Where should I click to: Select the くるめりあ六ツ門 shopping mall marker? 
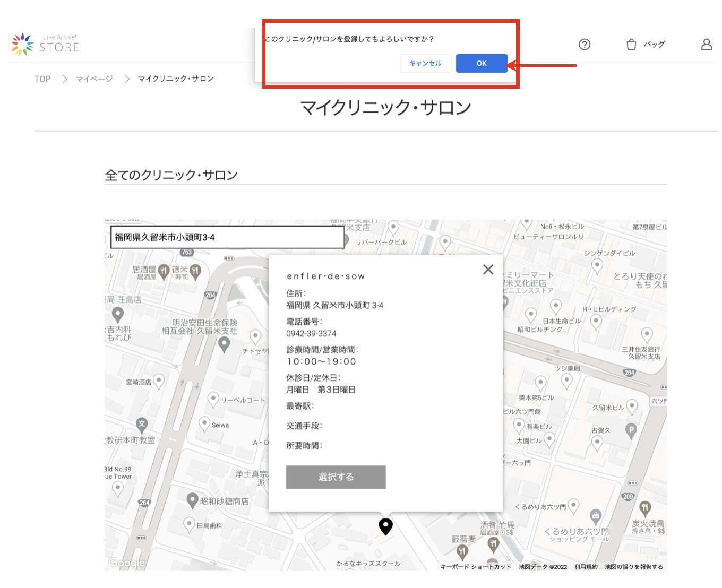click(596, 515)
